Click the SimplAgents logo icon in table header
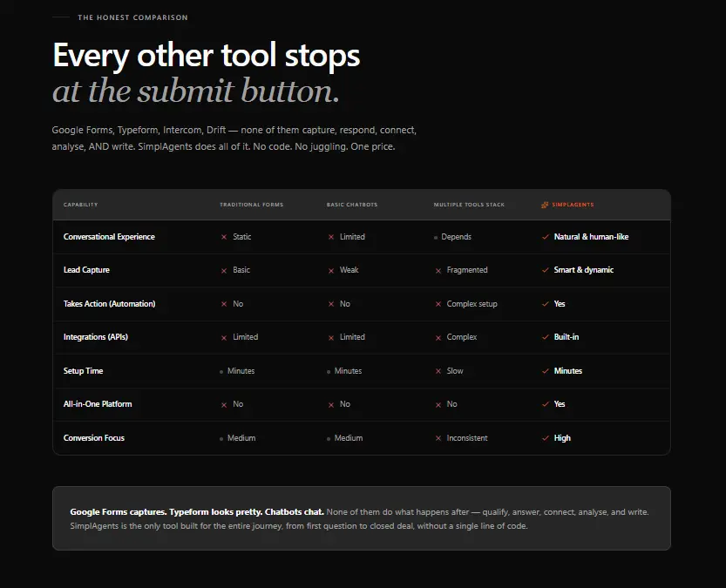 click(545, 205)
